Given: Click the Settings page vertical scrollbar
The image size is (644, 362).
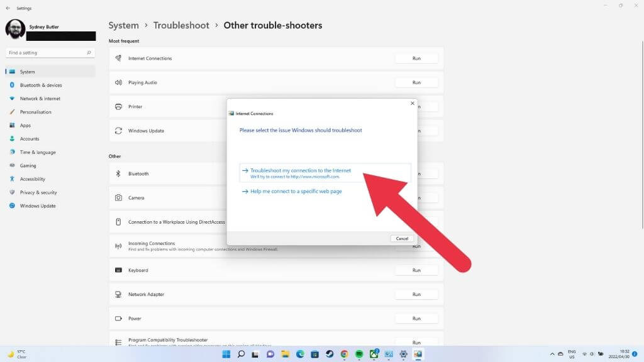Looking at the screenshot, I should (642, 136).
